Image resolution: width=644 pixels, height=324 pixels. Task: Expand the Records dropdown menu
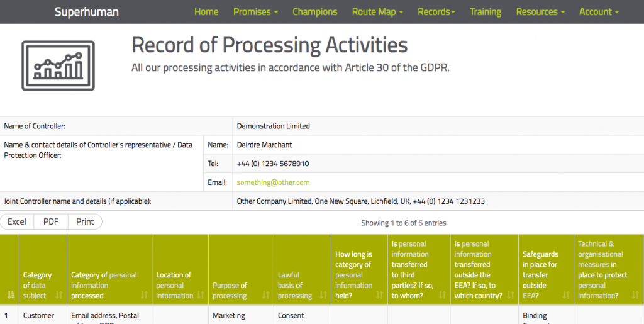pyautogui.click(x=437, y=12)
